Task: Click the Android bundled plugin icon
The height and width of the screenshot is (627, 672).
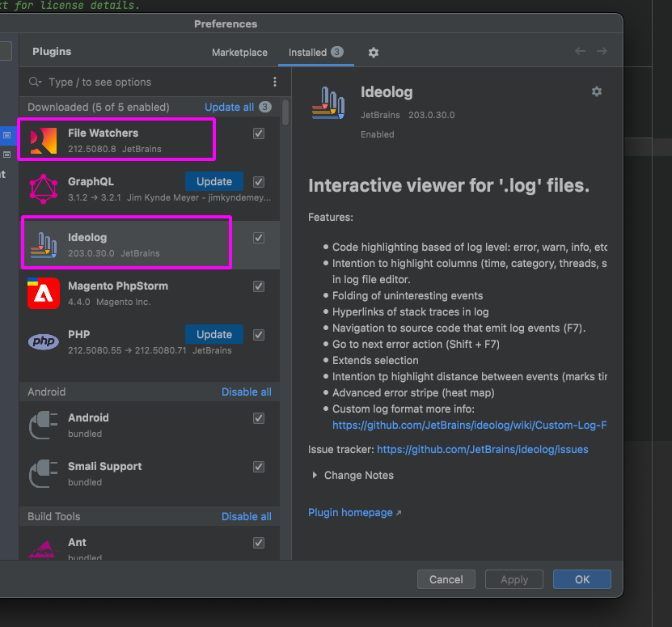Action: [44, 425]
